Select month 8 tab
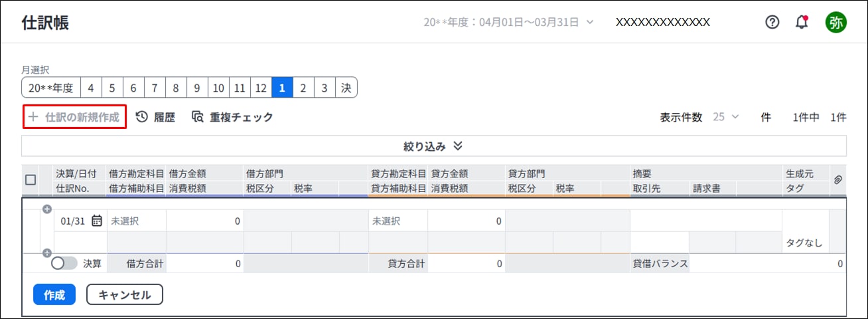Viewport: 868px width, 319px height. (176, 88)
